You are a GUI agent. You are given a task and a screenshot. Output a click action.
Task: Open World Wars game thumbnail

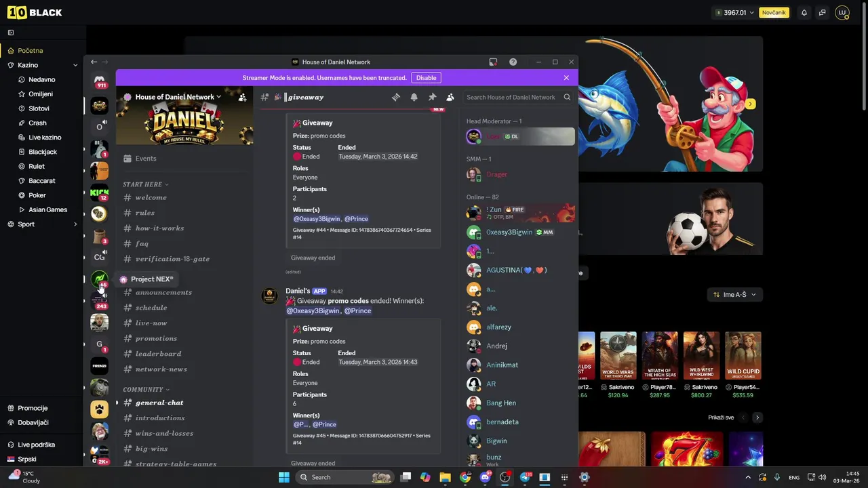(618, 355)
